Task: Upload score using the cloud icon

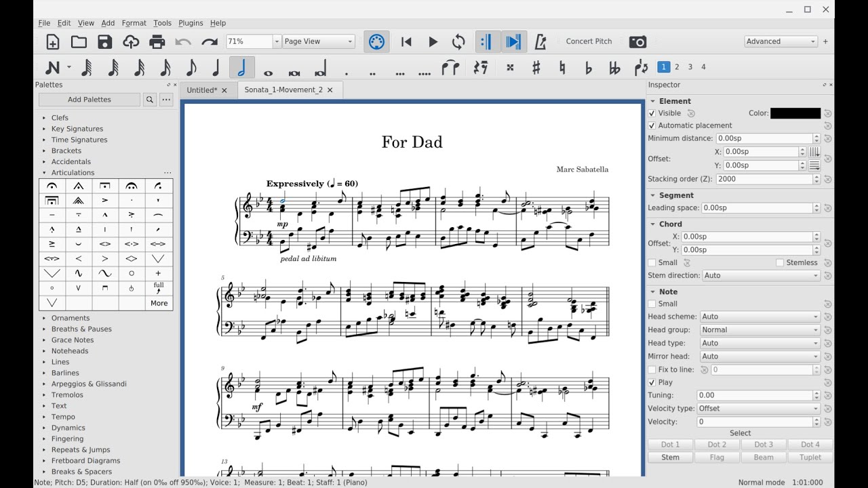Action: pos(131,42)
